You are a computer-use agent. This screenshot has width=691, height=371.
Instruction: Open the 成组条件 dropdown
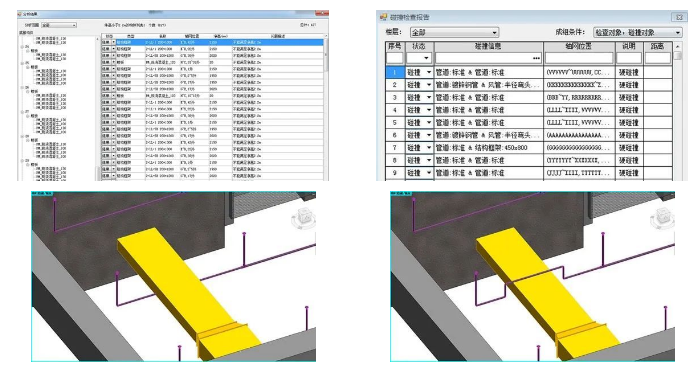coord(637,32)
